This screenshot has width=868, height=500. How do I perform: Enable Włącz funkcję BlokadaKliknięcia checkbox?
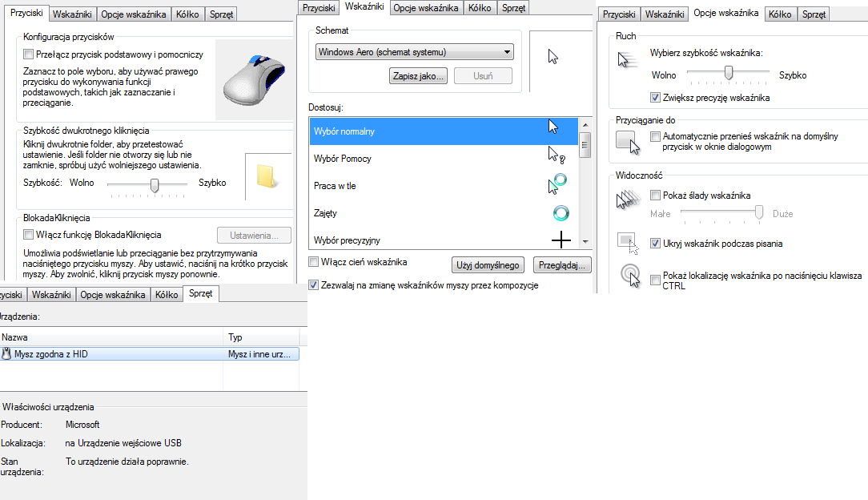[28, 235]
